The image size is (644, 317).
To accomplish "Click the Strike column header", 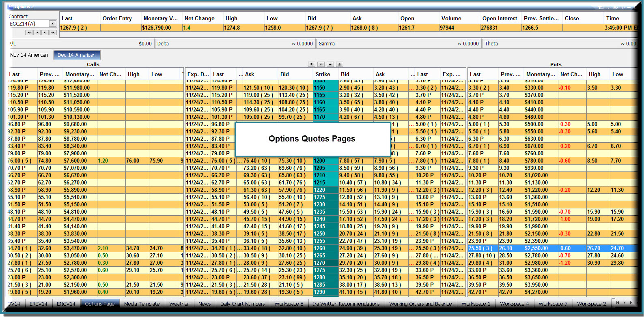I will 325,74.
